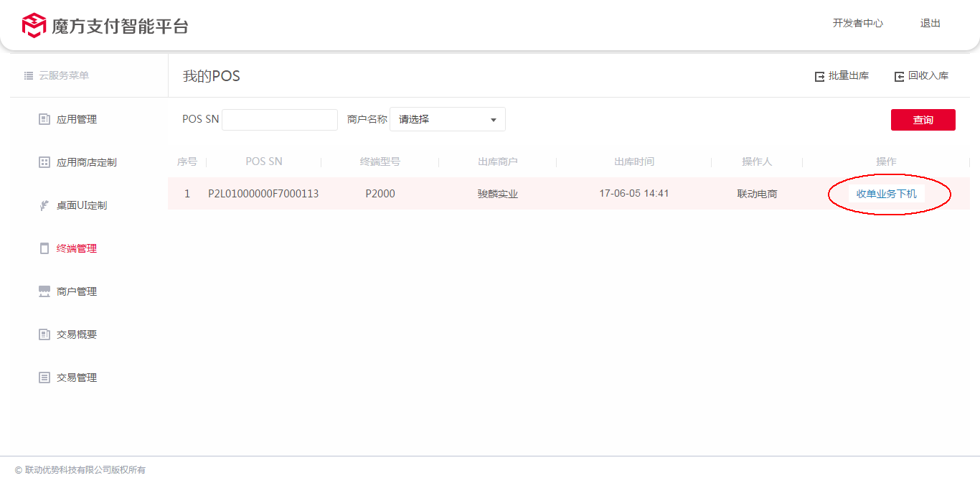
Task: Click the 交易概要 sidebar icon
Action: pyautogui.click(x=44, y=334)
